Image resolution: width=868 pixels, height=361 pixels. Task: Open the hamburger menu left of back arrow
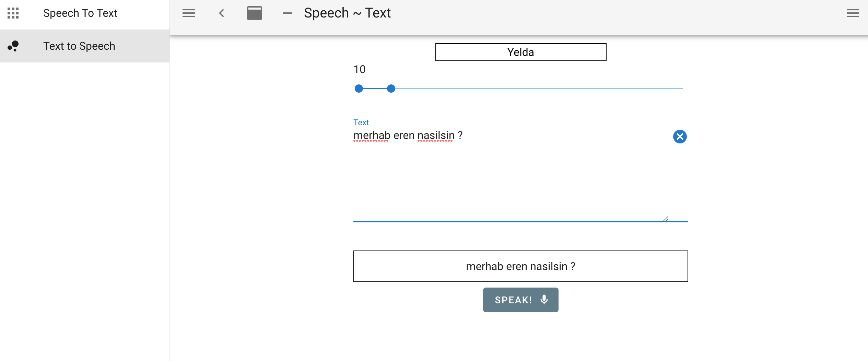pyautogui.click(x=189, y=13)
